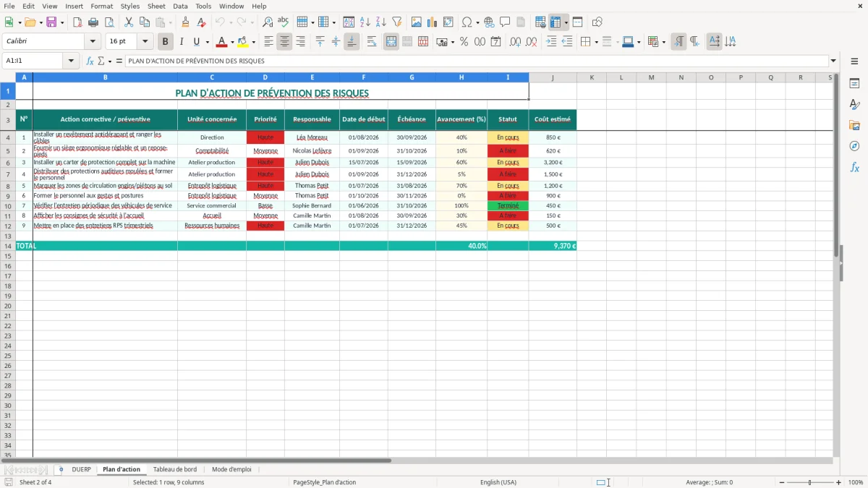Expand the formula bar input line

click(833, 61)
